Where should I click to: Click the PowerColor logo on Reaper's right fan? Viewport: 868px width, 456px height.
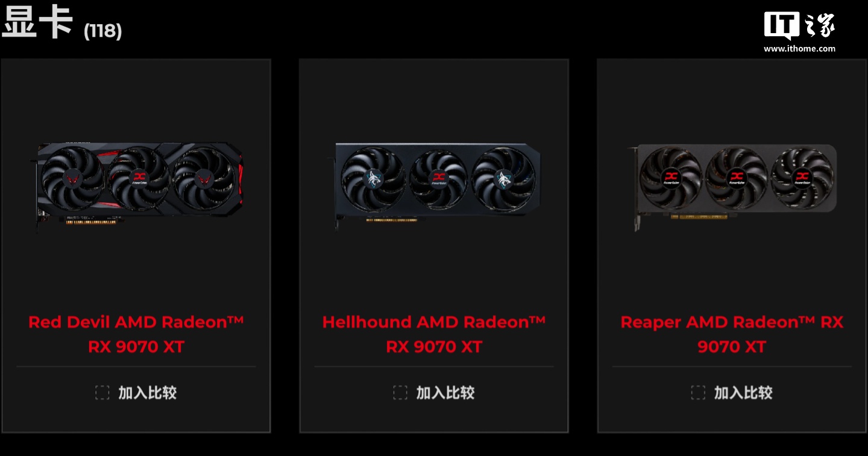point(802,178)
